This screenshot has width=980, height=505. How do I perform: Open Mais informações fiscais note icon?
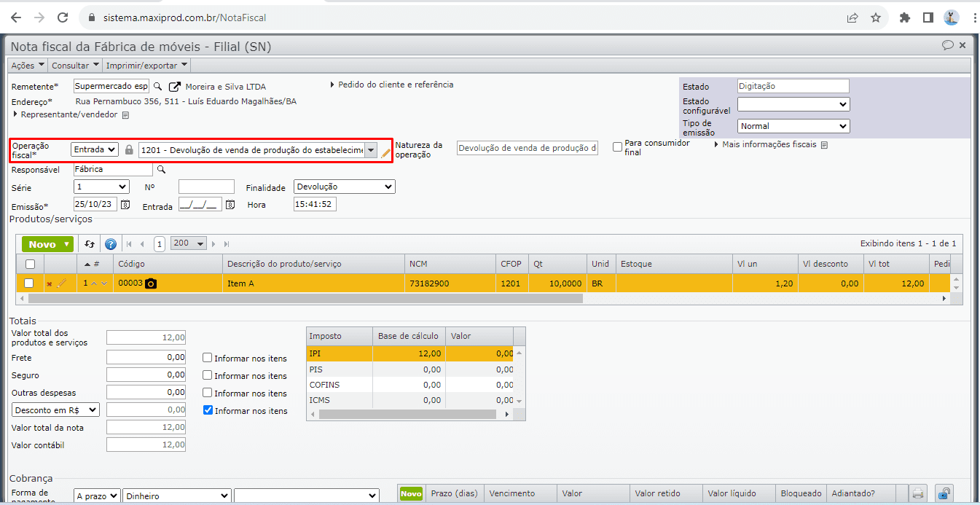click(824, 145)
